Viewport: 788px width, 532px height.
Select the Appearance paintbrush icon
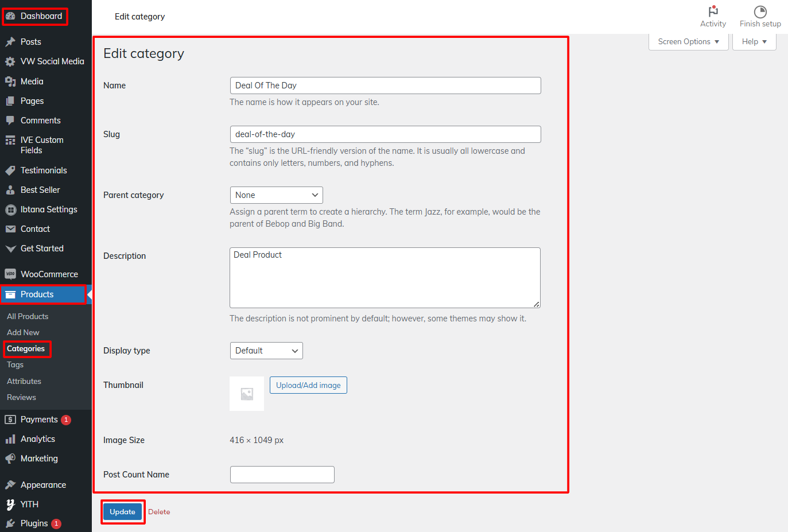click(10, 485)
